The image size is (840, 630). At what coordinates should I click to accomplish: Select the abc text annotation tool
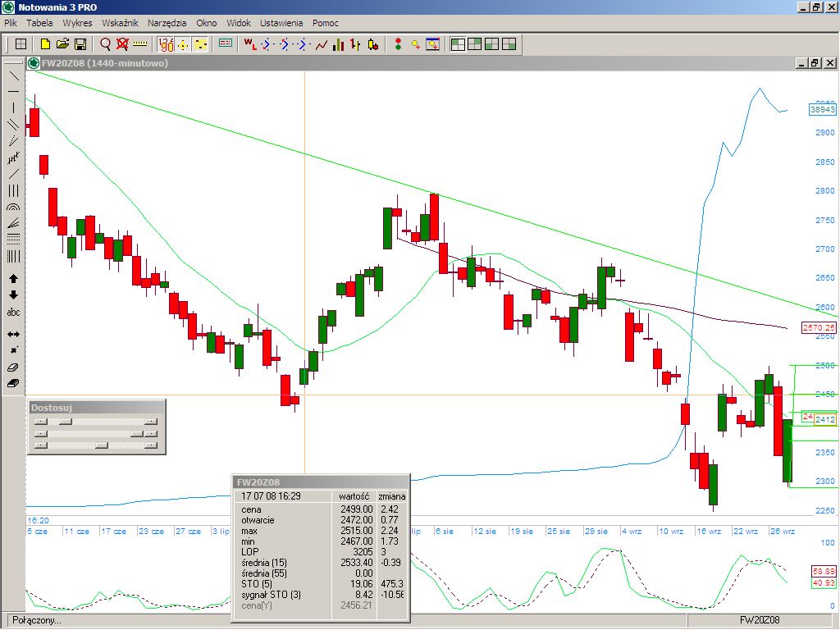(x=13, y=312)
